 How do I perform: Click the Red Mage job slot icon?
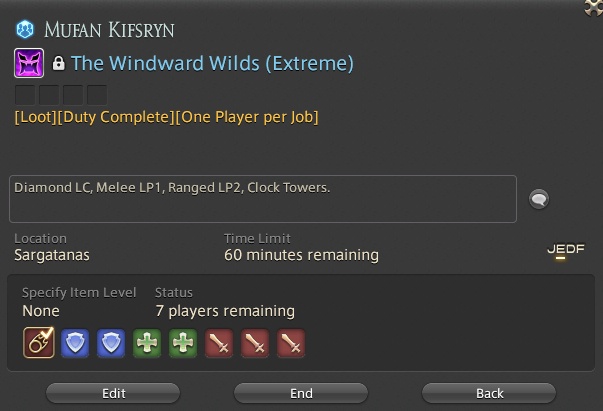pyautogui.click(x=39, y=343)
